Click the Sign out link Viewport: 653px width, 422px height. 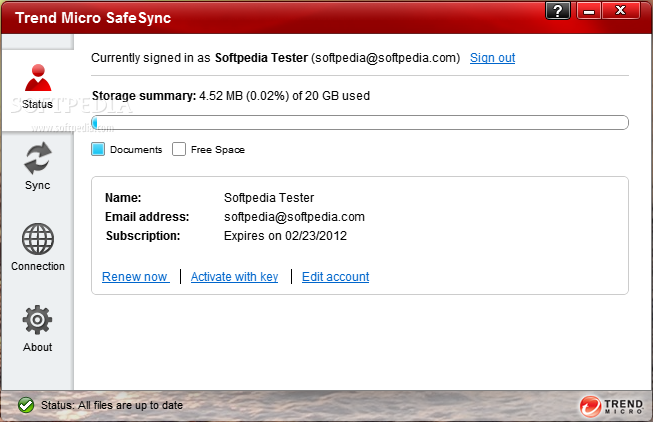click(x=492, y=57)
